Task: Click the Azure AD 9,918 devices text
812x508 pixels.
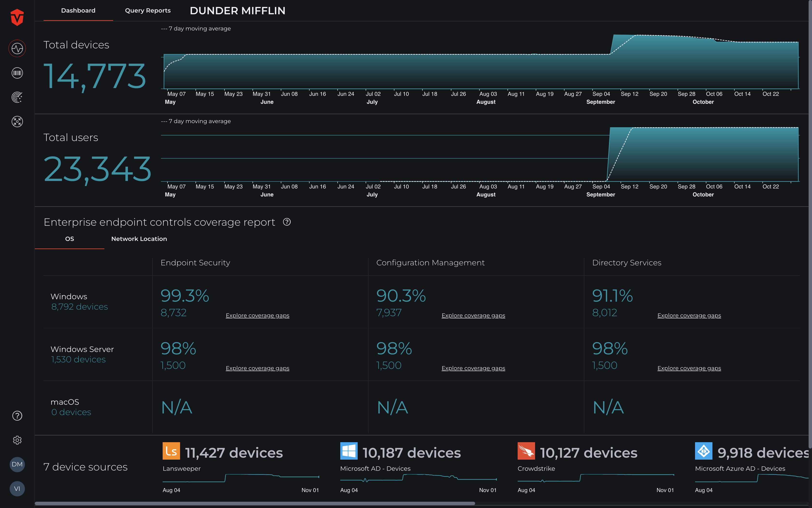Action: click(x=763, y=453)
